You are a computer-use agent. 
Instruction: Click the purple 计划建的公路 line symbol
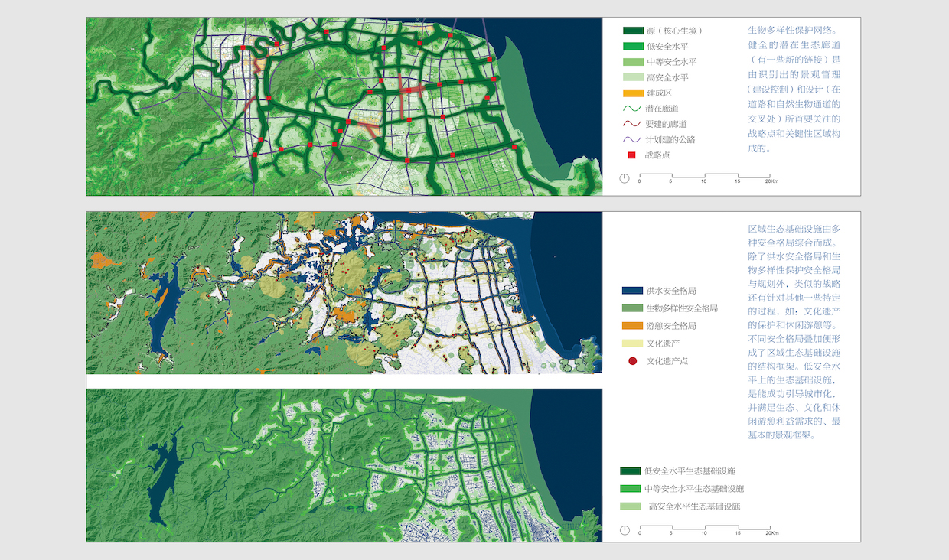coord(632,139)
